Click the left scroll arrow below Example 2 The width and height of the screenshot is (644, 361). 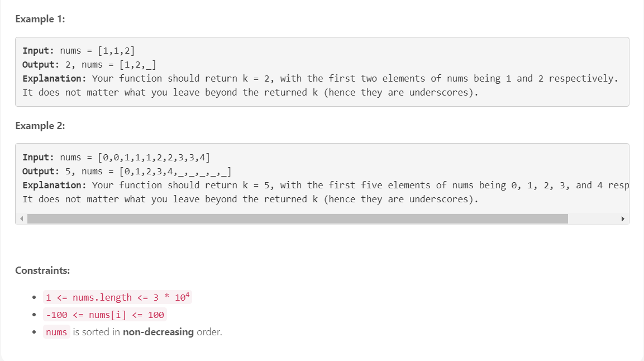point(21,218)
